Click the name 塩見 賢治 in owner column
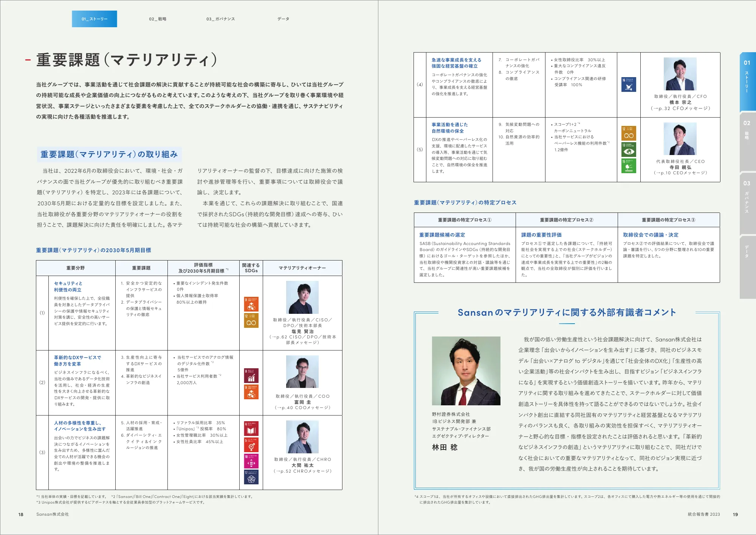The height and width of the screenshot is (535, 756). coord(302,331)
